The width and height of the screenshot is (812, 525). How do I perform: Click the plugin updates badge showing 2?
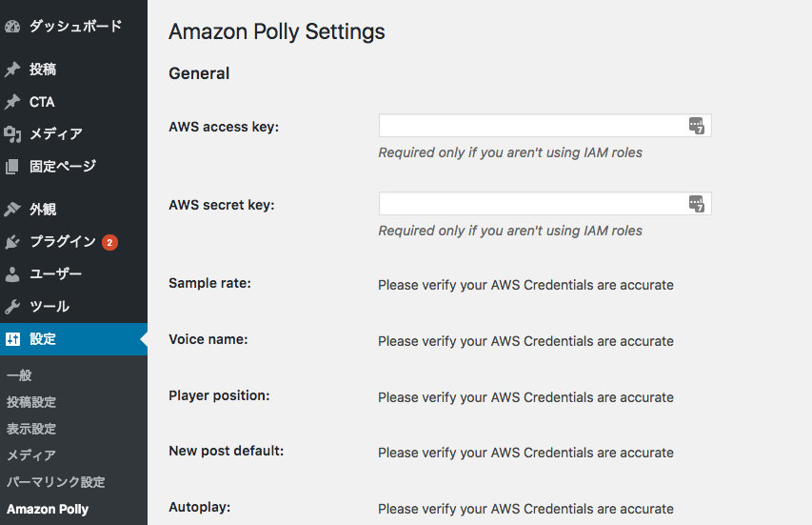109,243
